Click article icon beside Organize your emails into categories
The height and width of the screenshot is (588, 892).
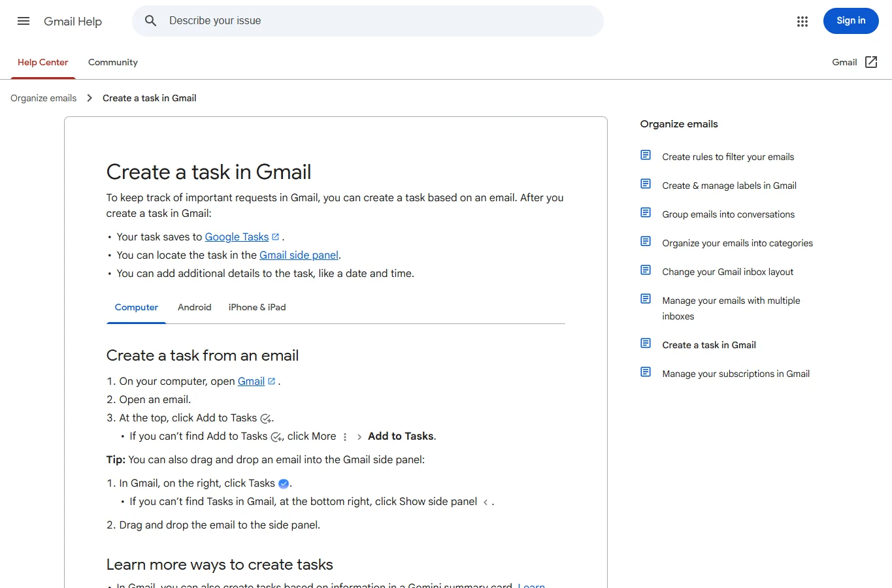(x=646, y=241)
